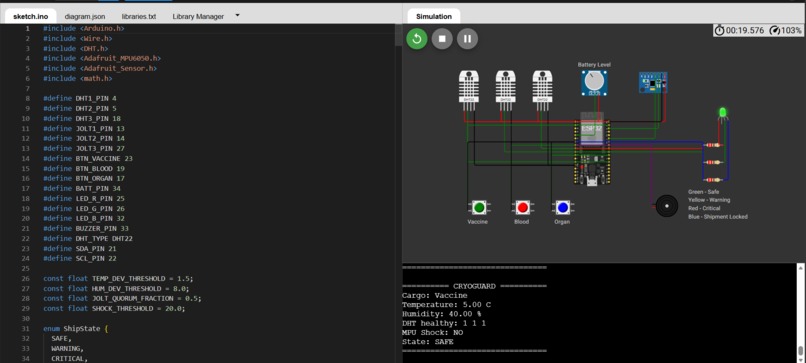Screen dimensions: 806x363
Task: Click the 'Green - Safe' legend text
Action: 704,192
